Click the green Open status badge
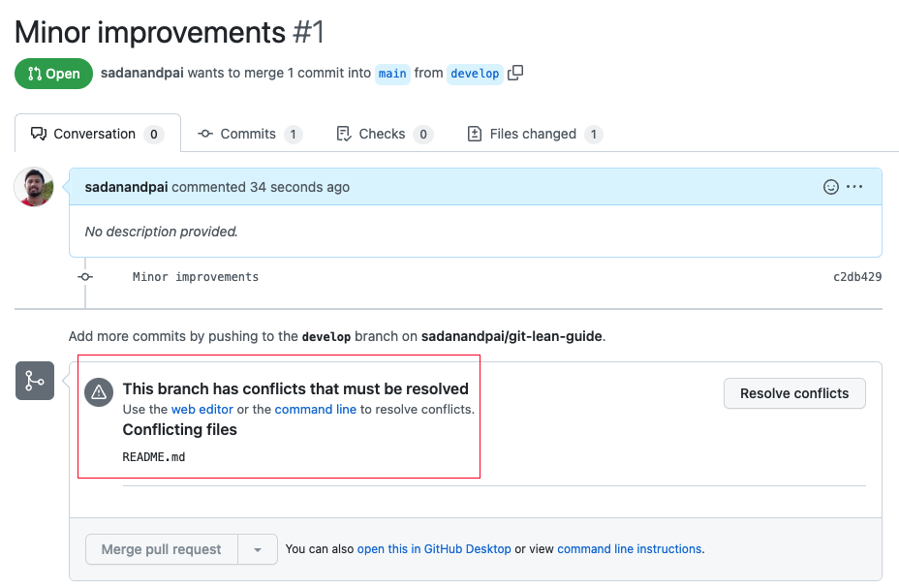 [53, 74]
